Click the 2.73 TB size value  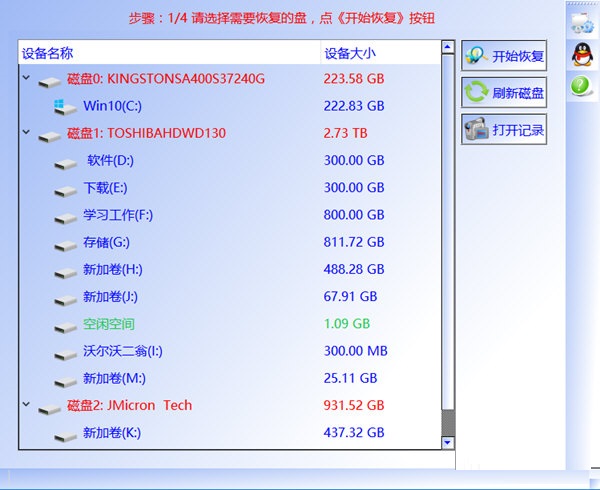[x=346, y=133]
